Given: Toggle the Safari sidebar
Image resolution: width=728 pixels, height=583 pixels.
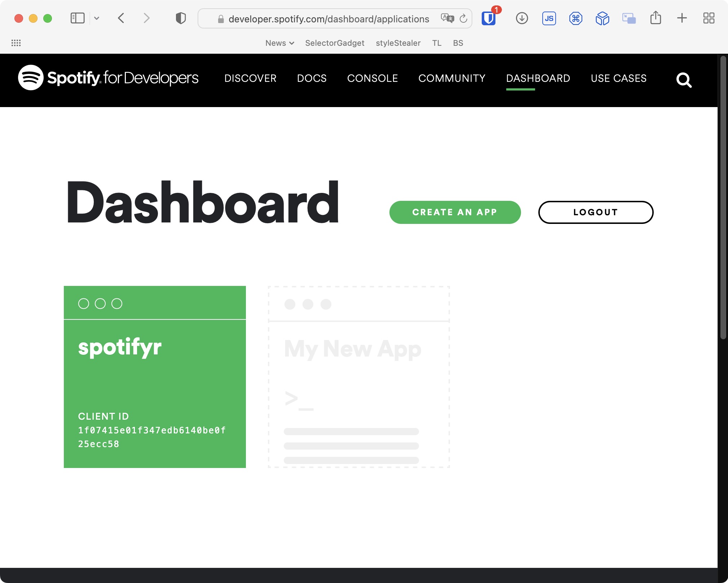Looking at the screenshot, I should pos(77,18).
